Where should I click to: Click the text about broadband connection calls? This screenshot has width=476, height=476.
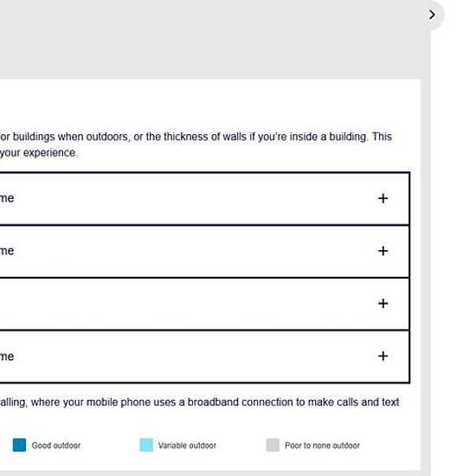click(x=199, y=402)
